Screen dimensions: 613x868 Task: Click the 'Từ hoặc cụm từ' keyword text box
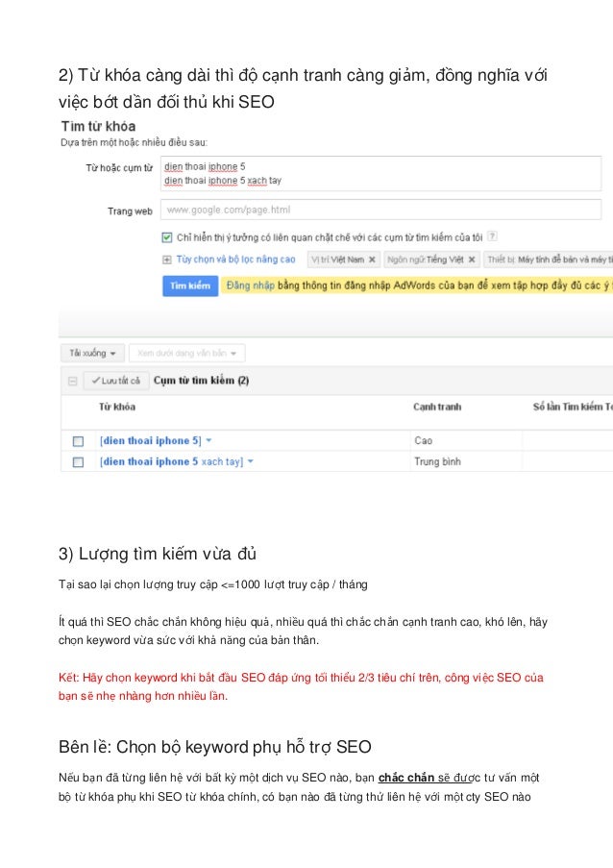click(380, 174)
